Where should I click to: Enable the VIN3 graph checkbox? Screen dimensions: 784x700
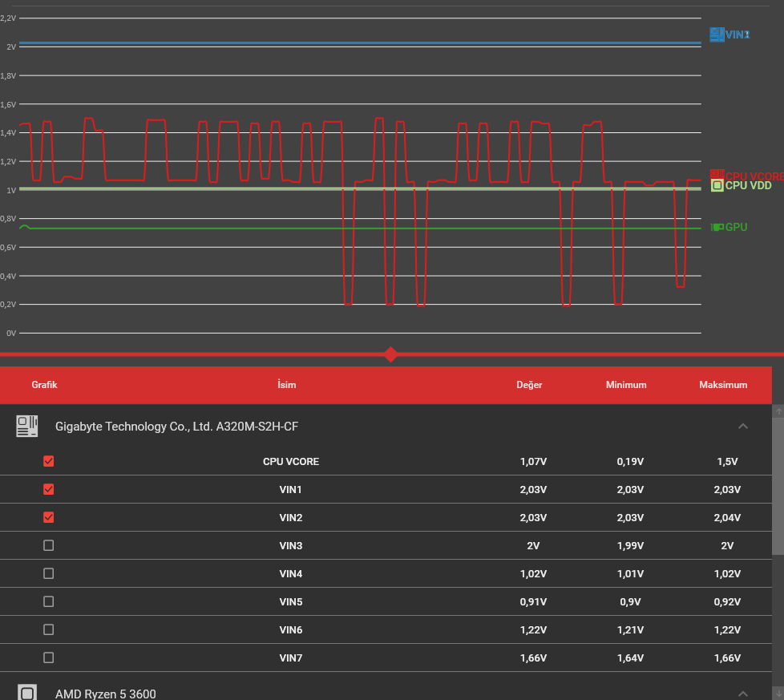(x=49, y=545)
